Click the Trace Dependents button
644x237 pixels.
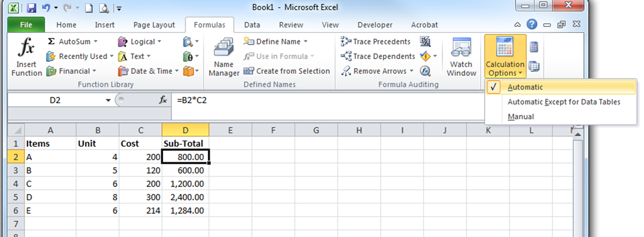click(378, 56)
